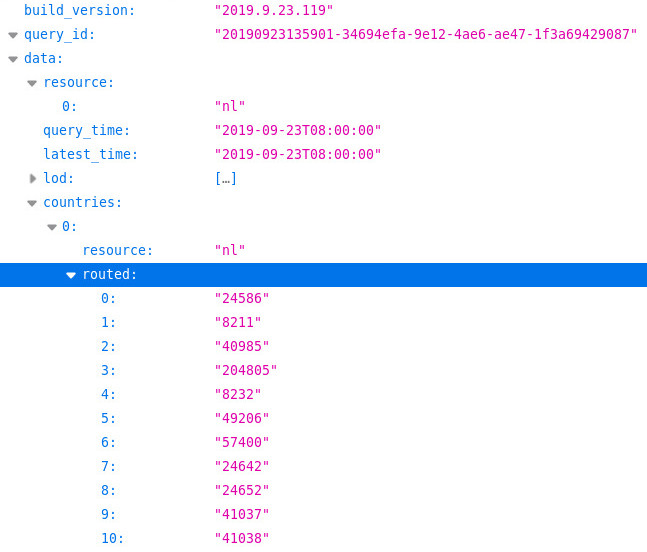Viewport: 647px width, 552px height.
Task: Select routed index key 9
Action: point(109,514)
